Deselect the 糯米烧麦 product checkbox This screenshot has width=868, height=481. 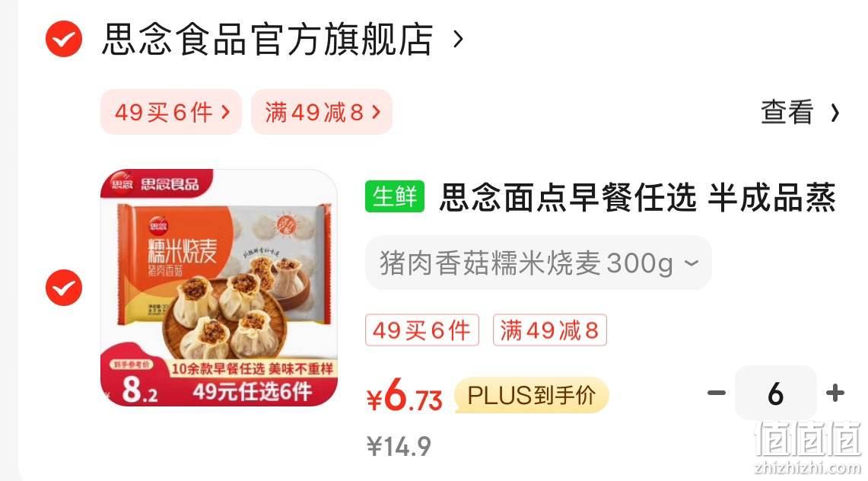[x=64, y=287]
